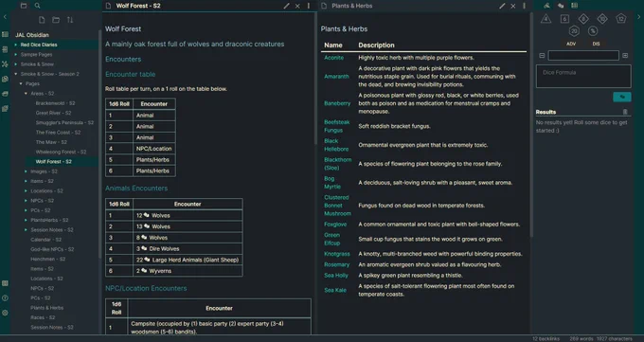Image resolution: width=644 pixels, height=342 pixels.
Task: Open the dice roller tab in right sidebar
Action: (561, 6)
